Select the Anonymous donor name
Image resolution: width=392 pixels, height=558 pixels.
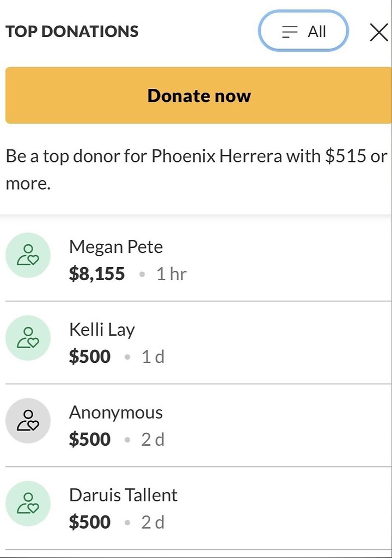point(116,413)
